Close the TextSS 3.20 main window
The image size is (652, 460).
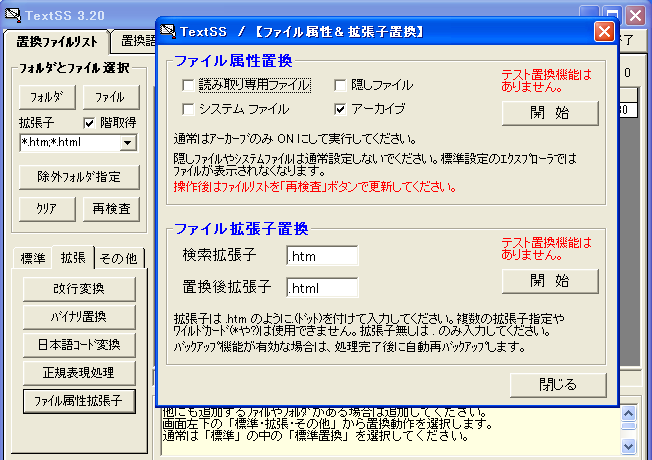point(635,16)
